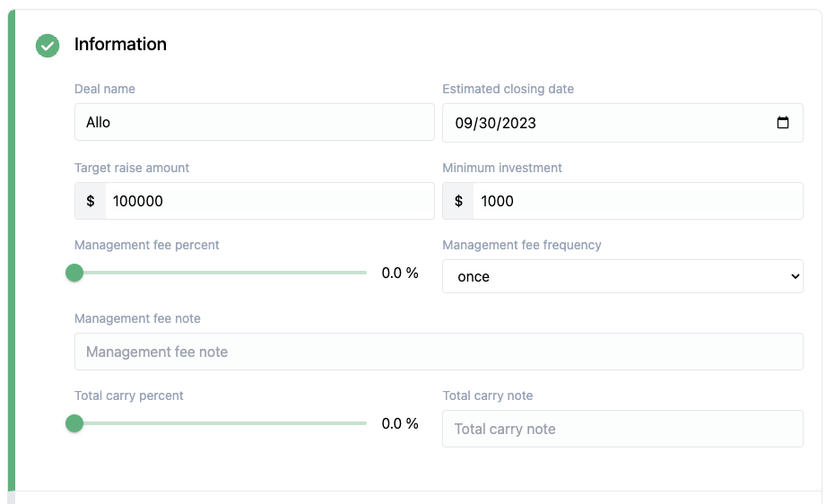Click the green checkmark icon beside Information

(48, 45)
